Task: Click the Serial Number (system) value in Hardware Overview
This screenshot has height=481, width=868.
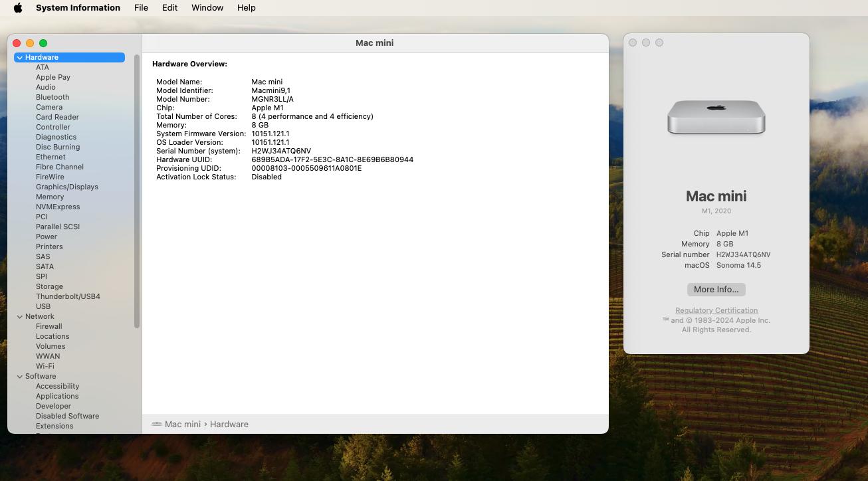Action: click(x=281, y=151)
